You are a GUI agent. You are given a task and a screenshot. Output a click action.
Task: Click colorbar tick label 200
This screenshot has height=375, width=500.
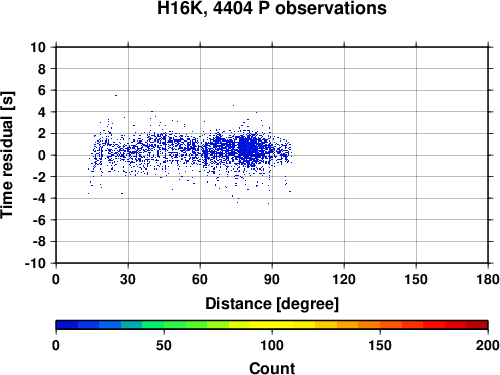coord(488,345)
